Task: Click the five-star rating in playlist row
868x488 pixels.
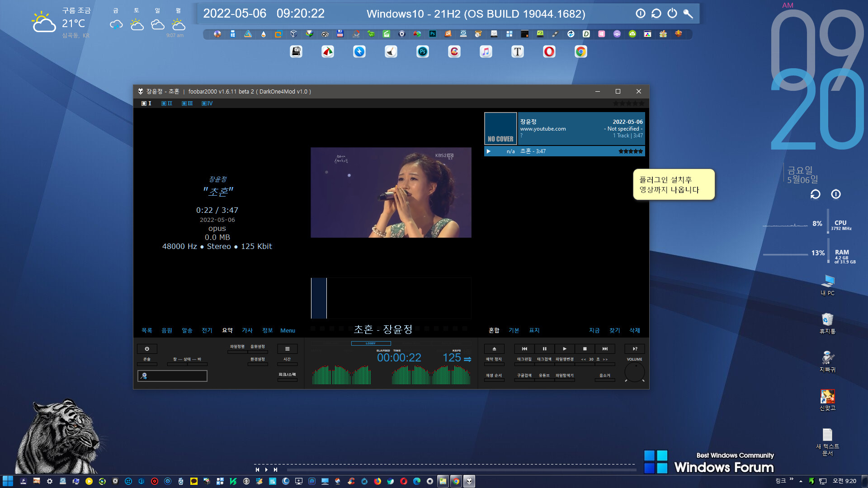Action: tap(631, 151)
